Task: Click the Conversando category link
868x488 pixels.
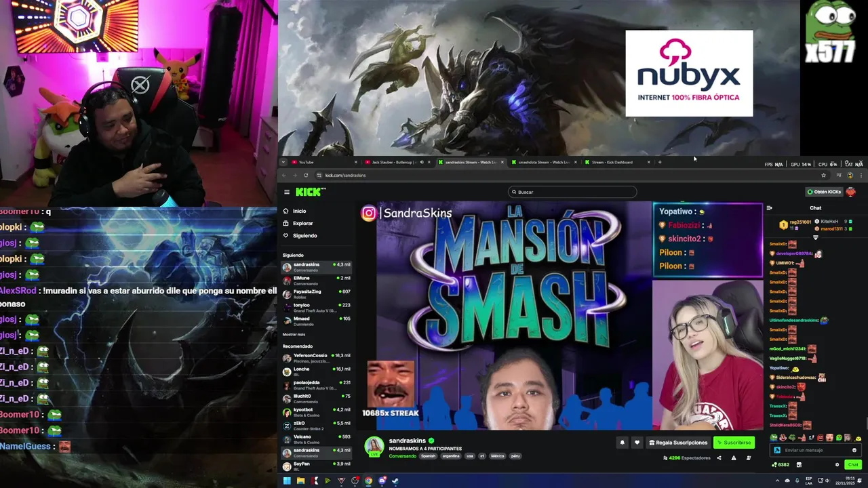Action: pyautogui.click(x=402, y=456)
